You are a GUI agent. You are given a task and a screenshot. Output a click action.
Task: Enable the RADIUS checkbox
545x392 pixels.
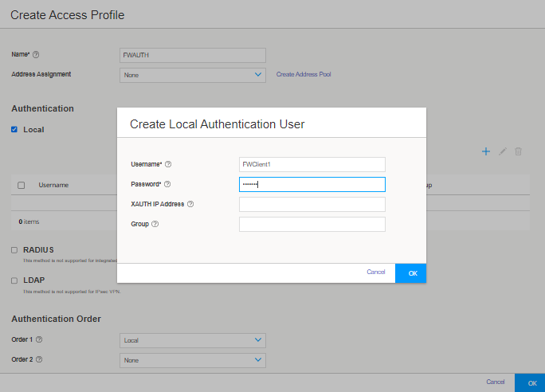(x=14, y=249)
